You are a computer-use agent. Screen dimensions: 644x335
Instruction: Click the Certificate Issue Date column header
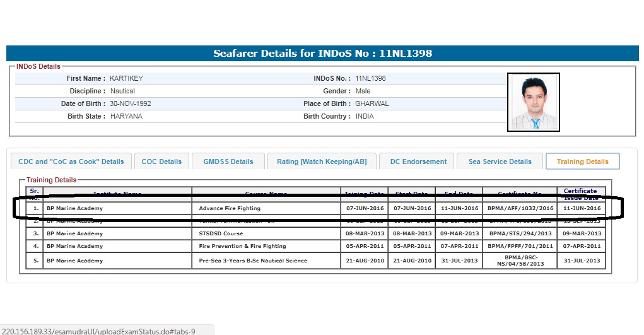pyautogui.click(x=580, y=194)
